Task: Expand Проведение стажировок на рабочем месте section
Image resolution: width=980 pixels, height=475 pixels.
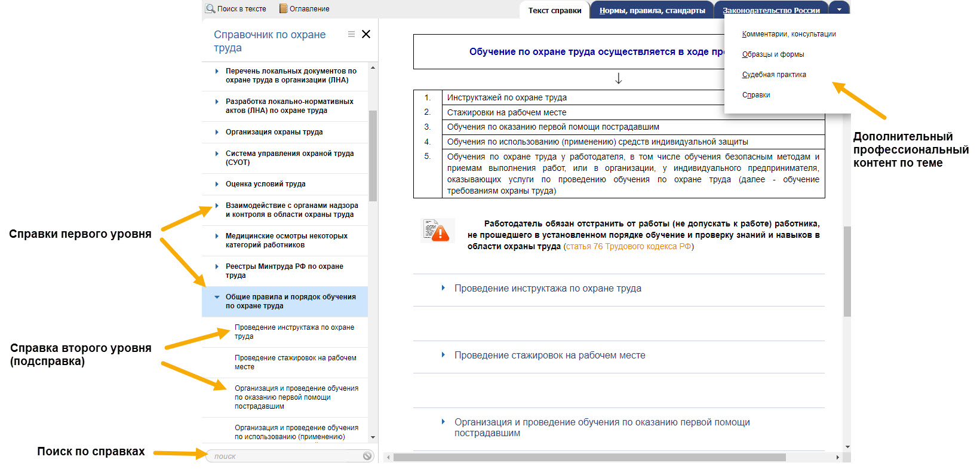Action: (443, 355)
